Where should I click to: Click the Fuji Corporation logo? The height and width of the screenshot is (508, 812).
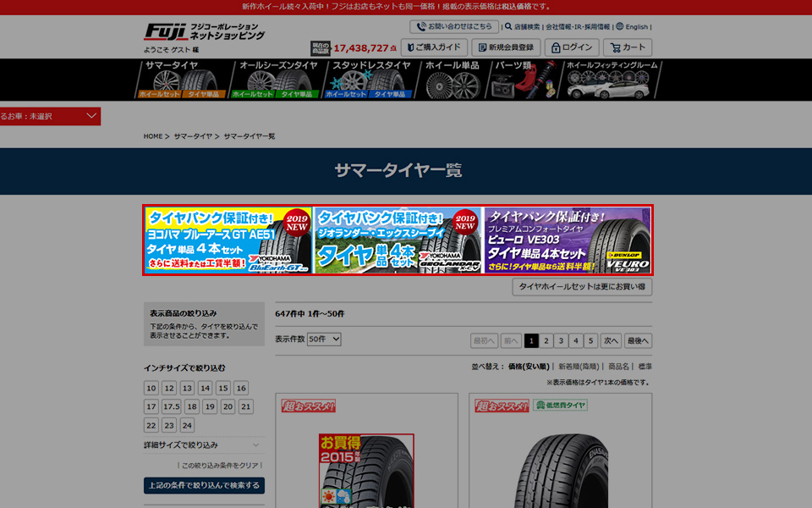click(204, 32)
